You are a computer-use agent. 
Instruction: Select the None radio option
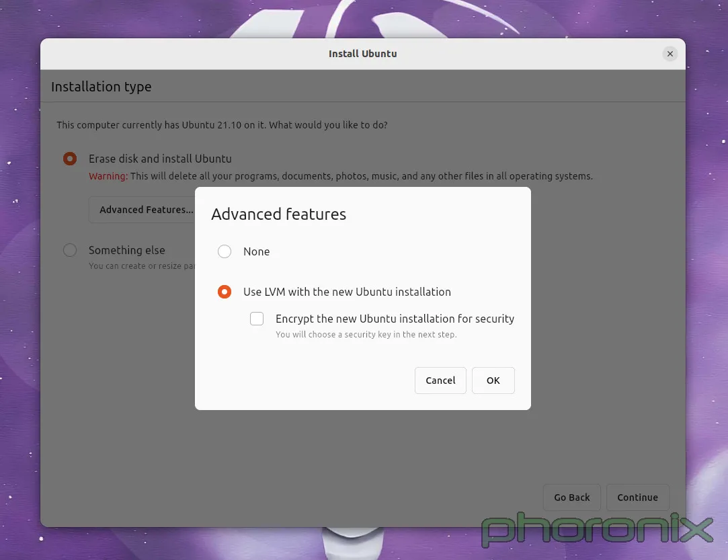coord(225,251)
